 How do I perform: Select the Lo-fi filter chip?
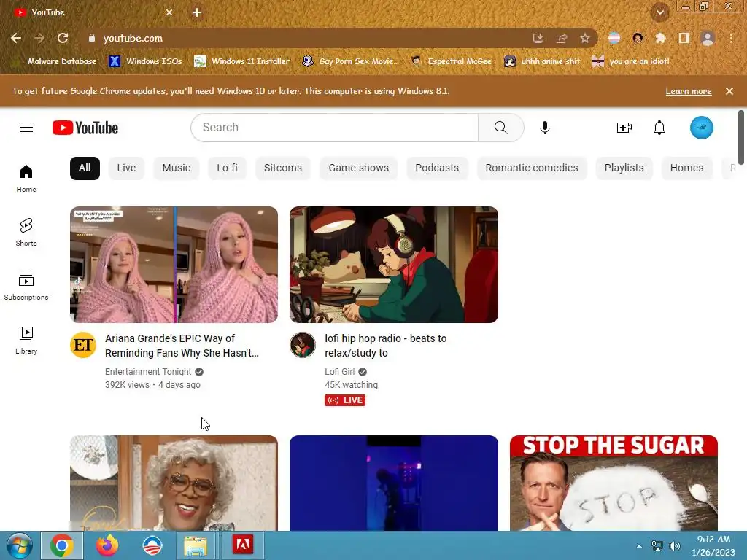(228, 168)
